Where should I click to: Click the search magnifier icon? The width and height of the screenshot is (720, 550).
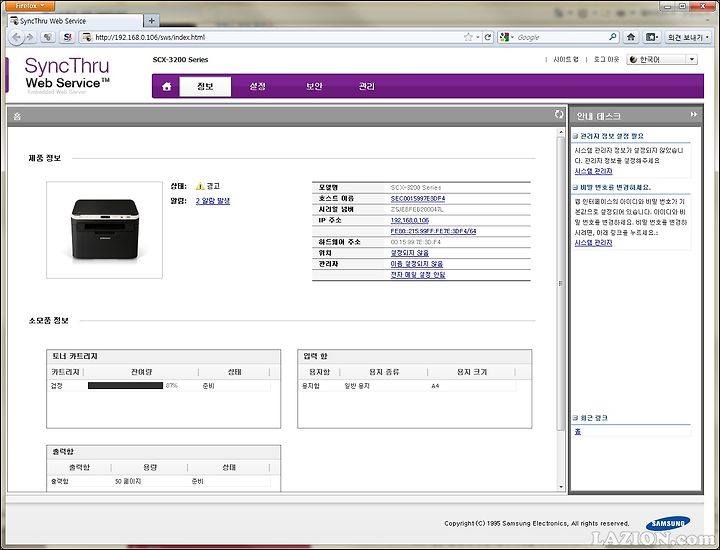(x=613, y=37)
